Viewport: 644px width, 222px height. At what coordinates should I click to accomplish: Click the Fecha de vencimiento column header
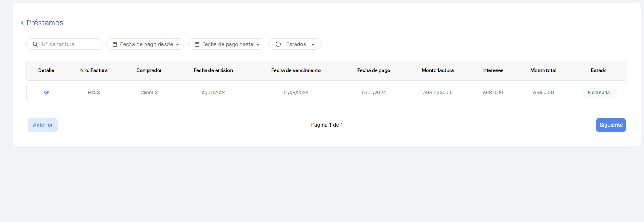(296, 70)
